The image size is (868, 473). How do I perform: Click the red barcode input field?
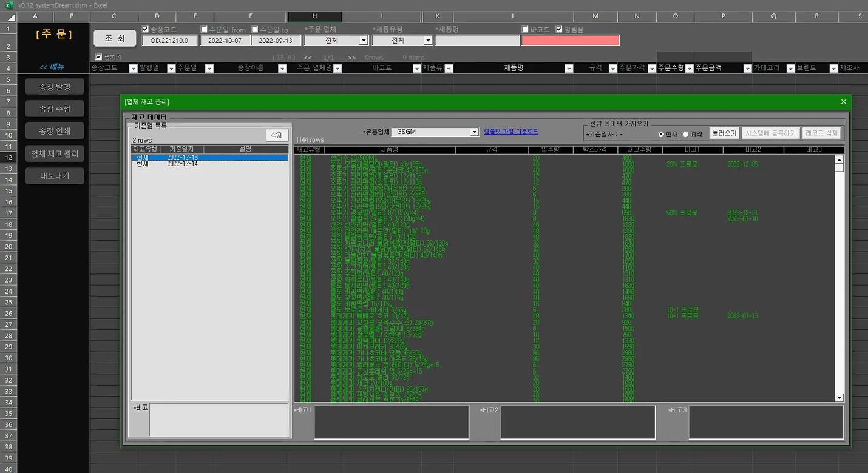click(x=571, y=41)
